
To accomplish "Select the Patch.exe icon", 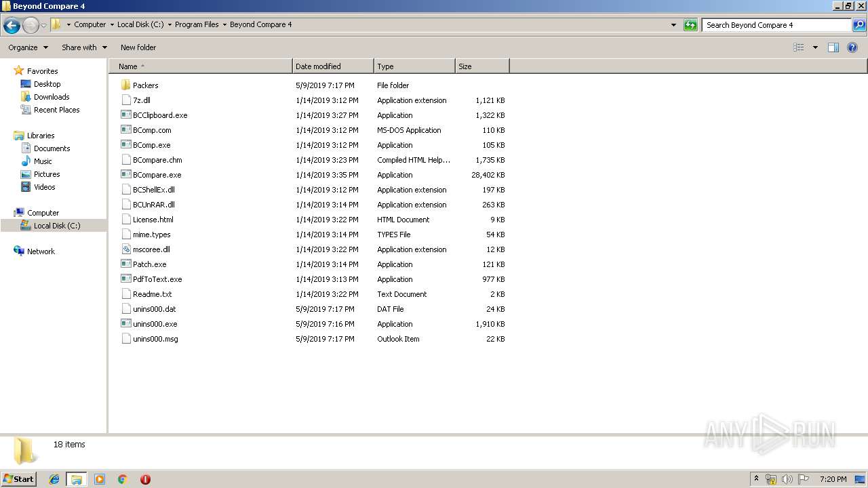I will coord(125,264).
